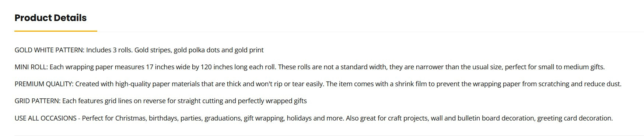Click the 'perfectly wrapped gifts' phrase
This screenshot has width=644, height=136.
pos(272,101)
